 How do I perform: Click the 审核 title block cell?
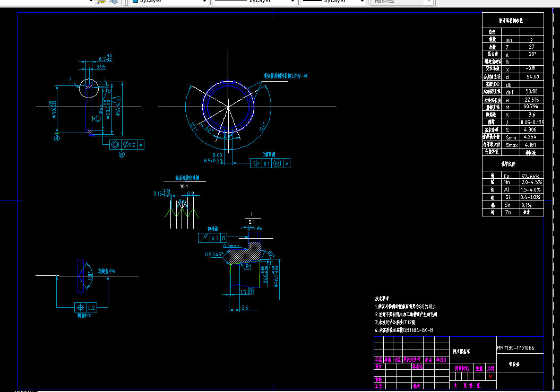(378, 379)
